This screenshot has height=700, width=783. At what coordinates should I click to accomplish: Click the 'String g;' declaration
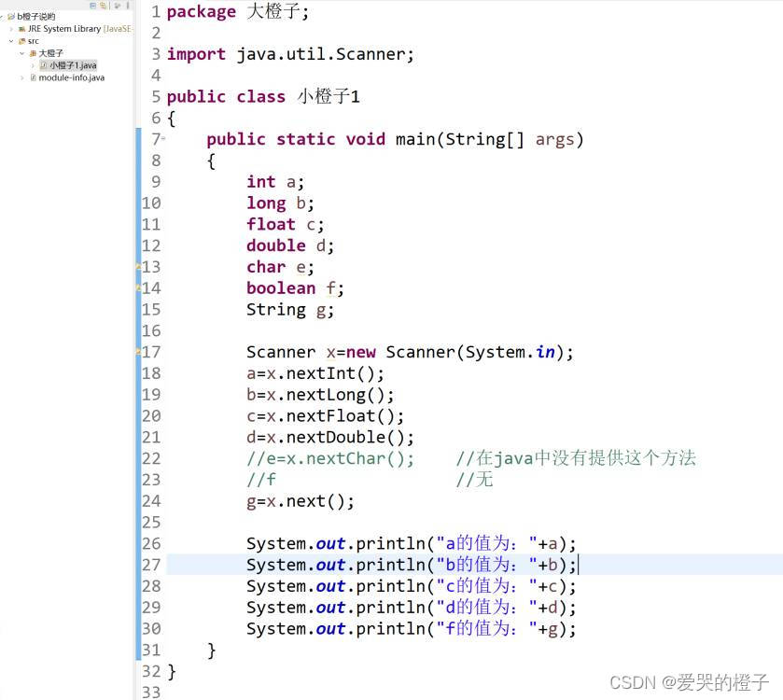(290, 310)
